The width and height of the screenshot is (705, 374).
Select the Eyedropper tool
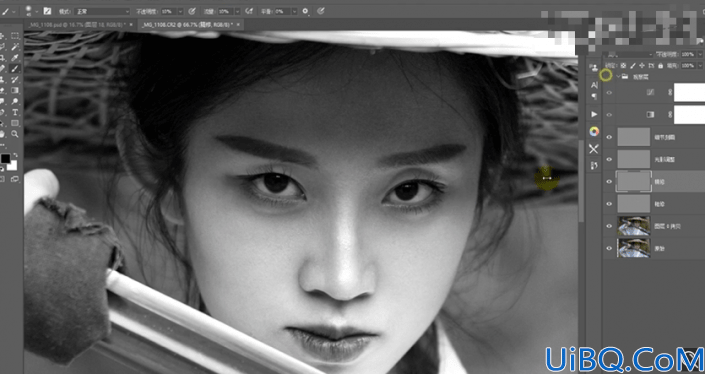click(15, 58)
